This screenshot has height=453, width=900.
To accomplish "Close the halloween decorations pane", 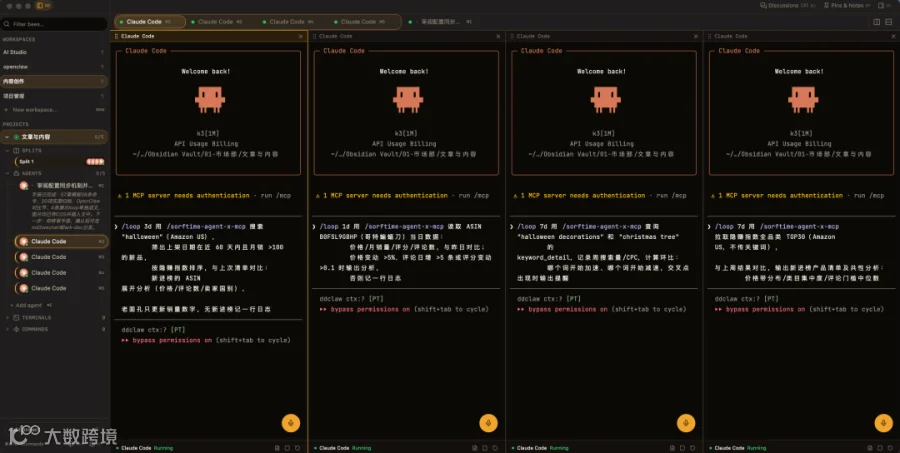I will pos(696,36).
